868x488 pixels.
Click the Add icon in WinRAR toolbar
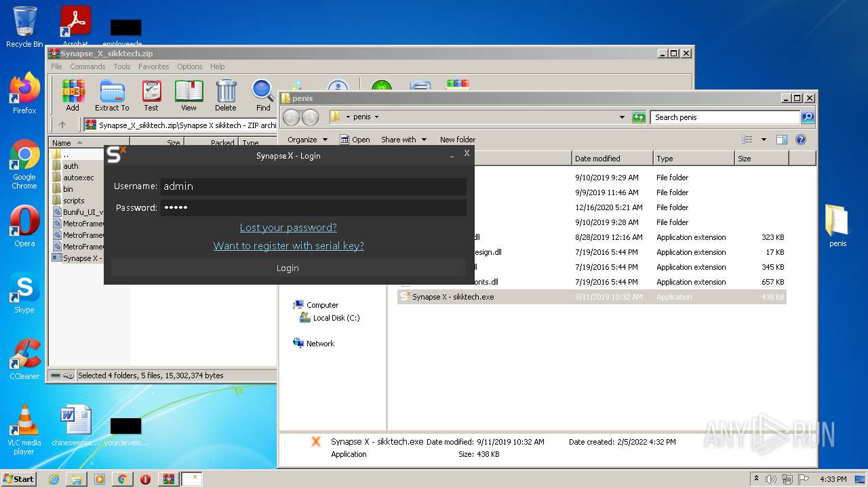(73, 95)
